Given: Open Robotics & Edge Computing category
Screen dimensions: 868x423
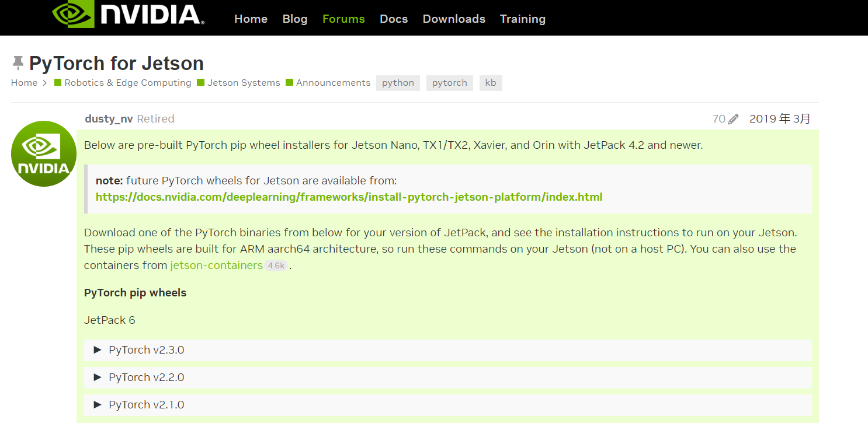Looking at the screenshot, I should [x=123, y=83].
